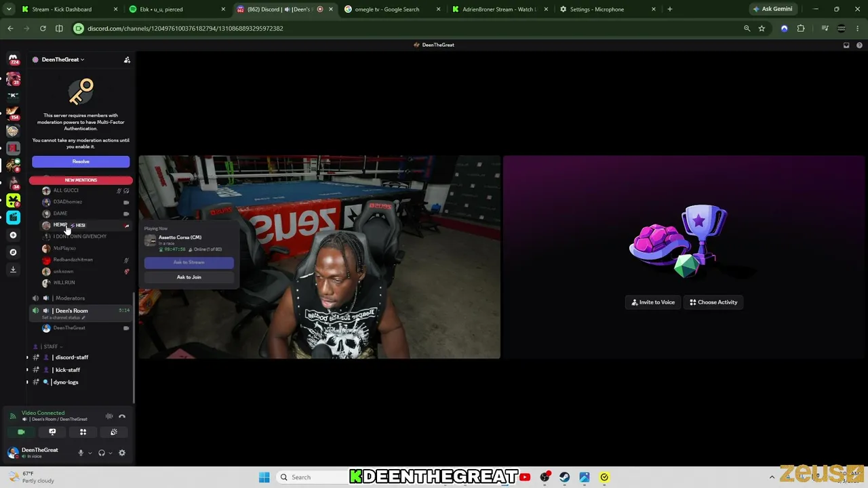Open Discord direct messages home icon
This screenshot has width=868, height=488.
tap(13, 59)
